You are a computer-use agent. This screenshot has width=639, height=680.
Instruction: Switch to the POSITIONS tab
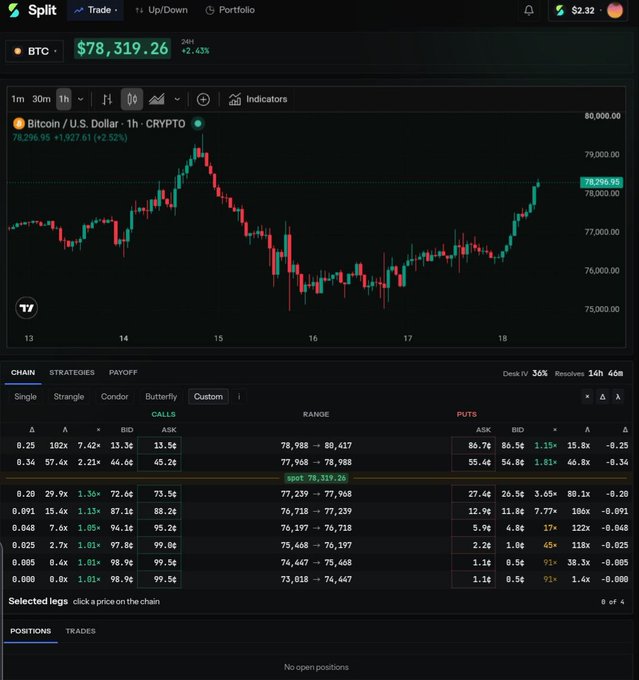click(31, 631)
